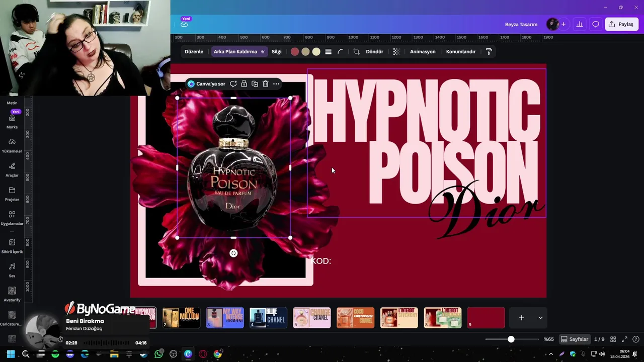Select the L'Interdit Givenchy page 7 thumbnail
This screenshot has height=362, width=644.
(399, 318)
